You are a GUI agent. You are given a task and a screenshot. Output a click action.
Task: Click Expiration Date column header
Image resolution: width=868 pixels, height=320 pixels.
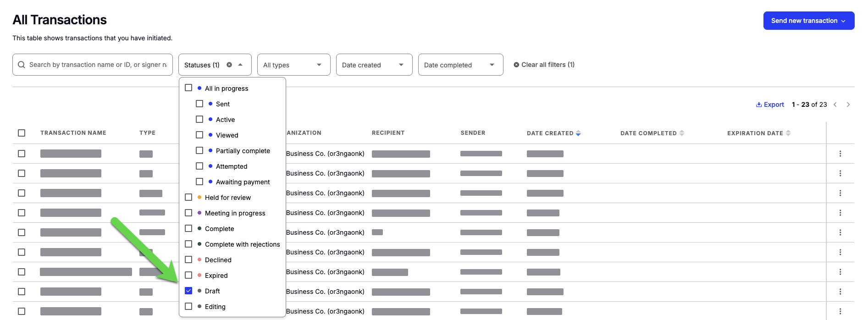pos(755,133)
